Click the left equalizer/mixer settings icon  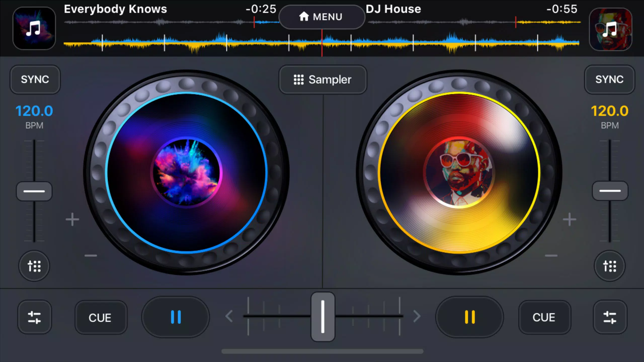[x=34, y=317]
